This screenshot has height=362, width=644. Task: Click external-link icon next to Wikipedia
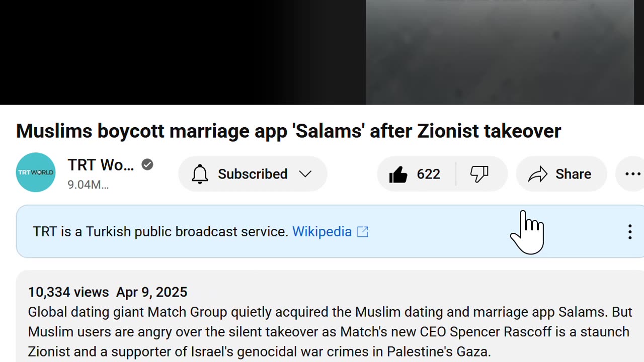click(363, 232)
